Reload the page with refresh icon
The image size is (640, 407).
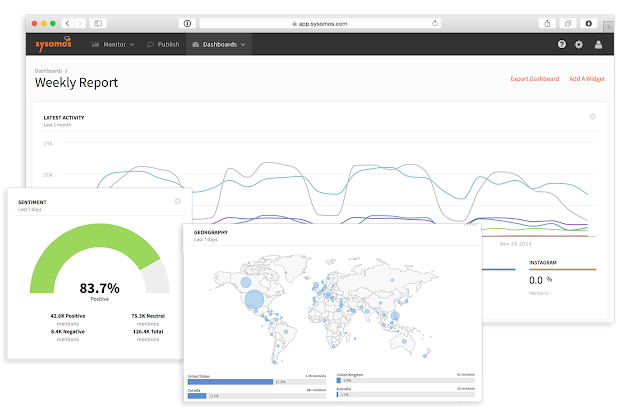click(435, 23)
